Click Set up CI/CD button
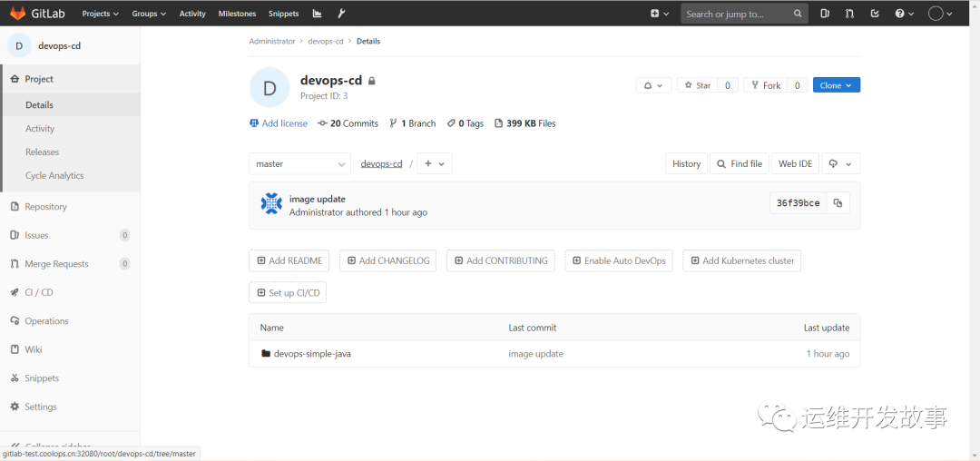Viewport: 980px width, 461px height. coord(289,293)
